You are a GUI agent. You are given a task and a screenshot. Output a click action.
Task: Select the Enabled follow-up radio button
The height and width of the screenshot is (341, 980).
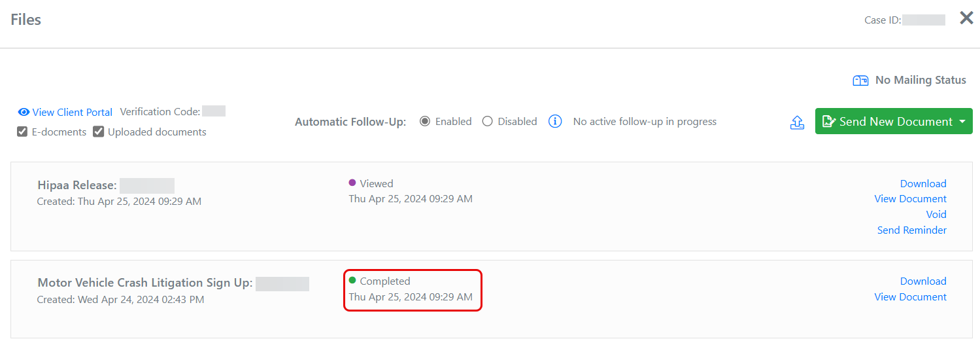(425, 122)
